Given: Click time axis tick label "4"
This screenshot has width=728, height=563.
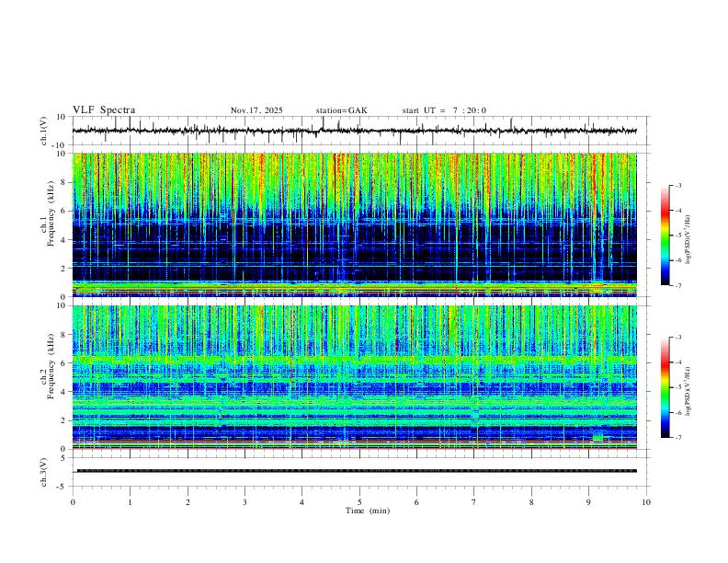Looking at the screenshot, I should pos(301,502).
